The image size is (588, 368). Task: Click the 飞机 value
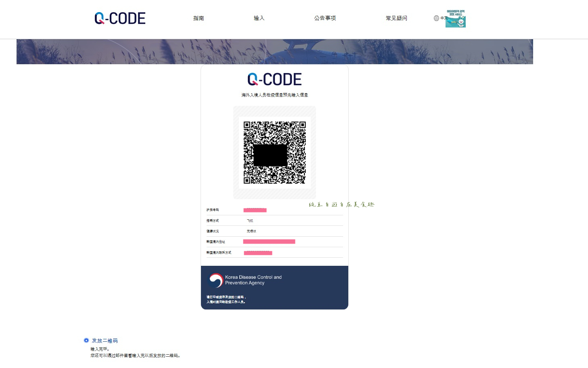[x=250, y=221]
